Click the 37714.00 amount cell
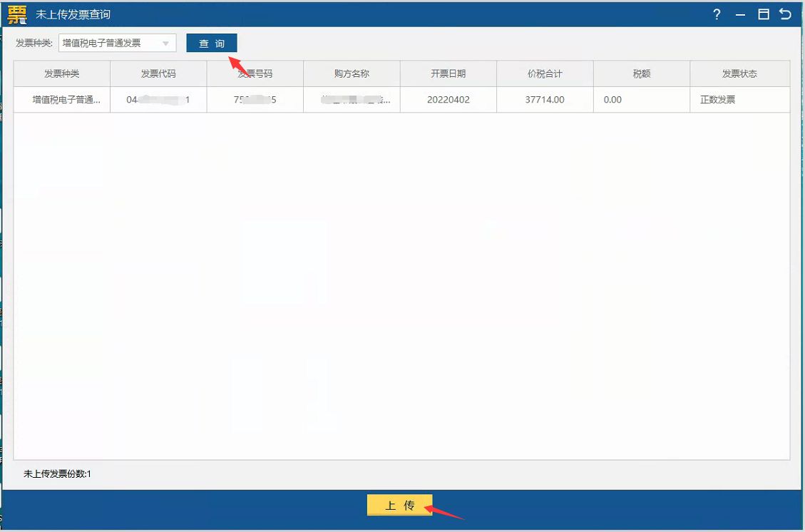805x532 pixels. coord(545,100)
